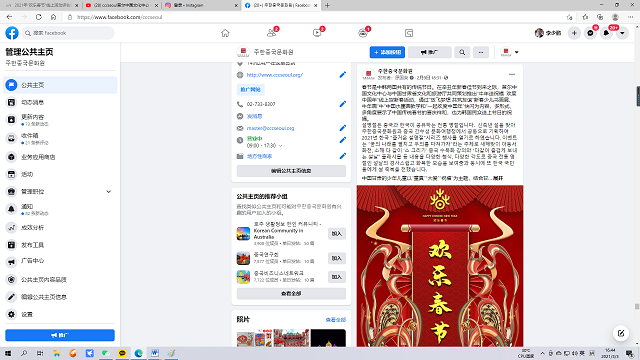Open the Gaming icon in top navigation
640x360 pixels.
coord(409,33)
